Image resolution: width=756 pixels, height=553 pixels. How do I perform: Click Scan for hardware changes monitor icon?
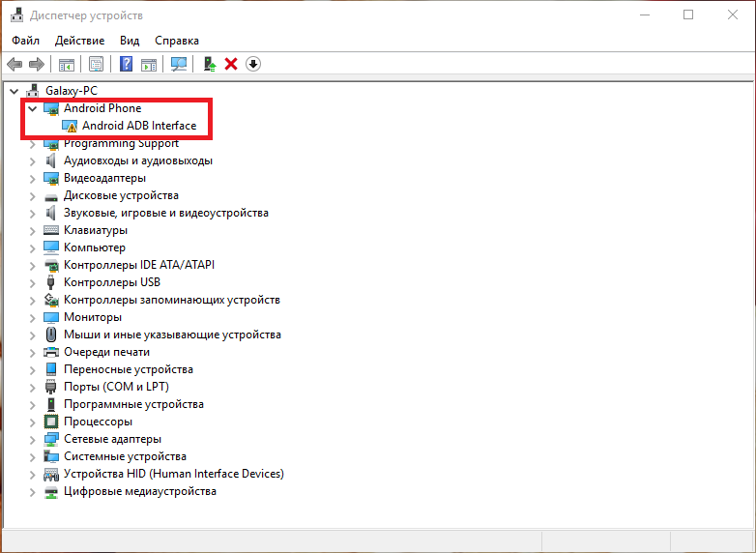[x=178, y=64]
